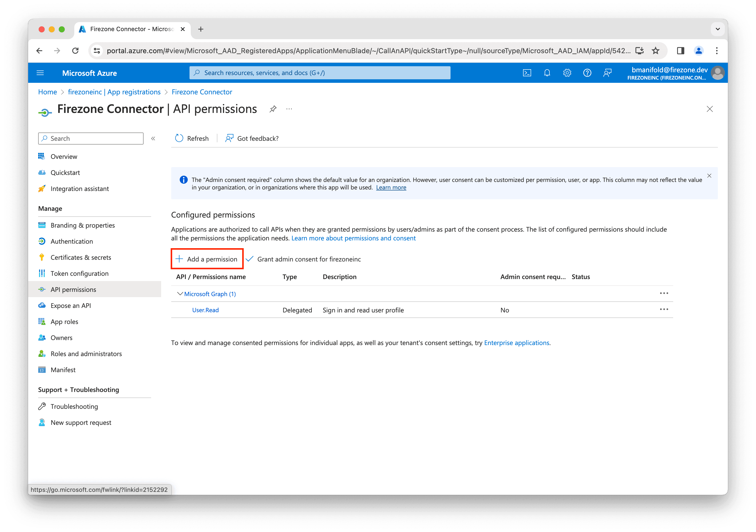Pin the API permissions blade
756x532 pixels.
coord(273,109)
